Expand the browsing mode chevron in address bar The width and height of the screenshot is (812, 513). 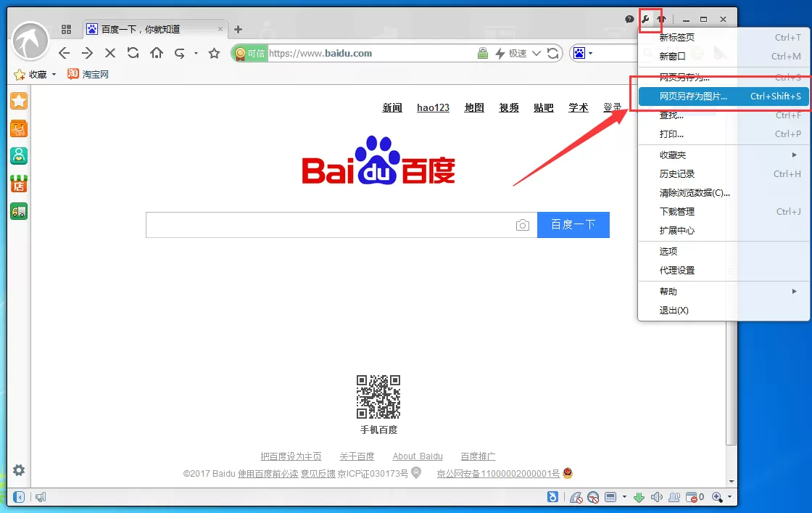pyautogui.click(x=536, y=53)
